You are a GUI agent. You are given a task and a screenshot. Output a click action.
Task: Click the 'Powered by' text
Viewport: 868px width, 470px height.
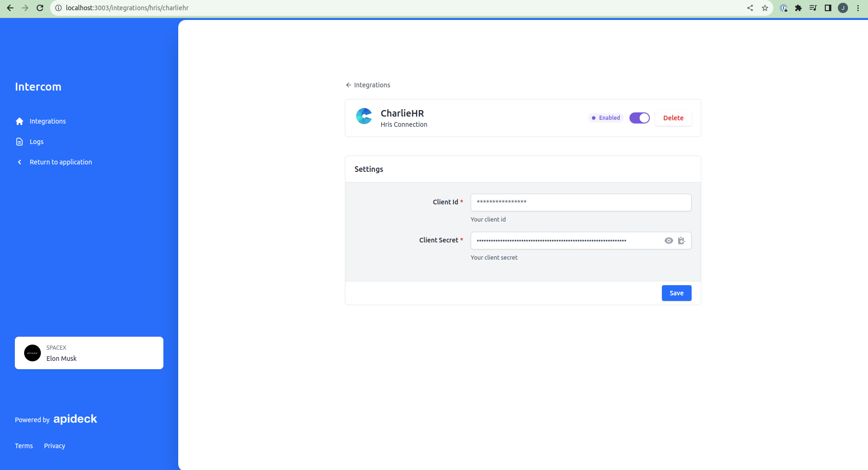pyautogui.click(x=32, y=420)
